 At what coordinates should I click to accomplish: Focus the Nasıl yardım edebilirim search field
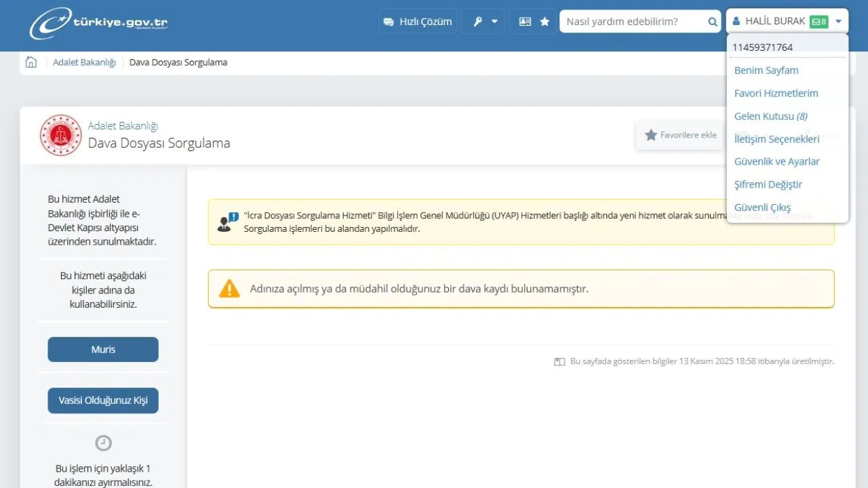[x=634, y=22]
